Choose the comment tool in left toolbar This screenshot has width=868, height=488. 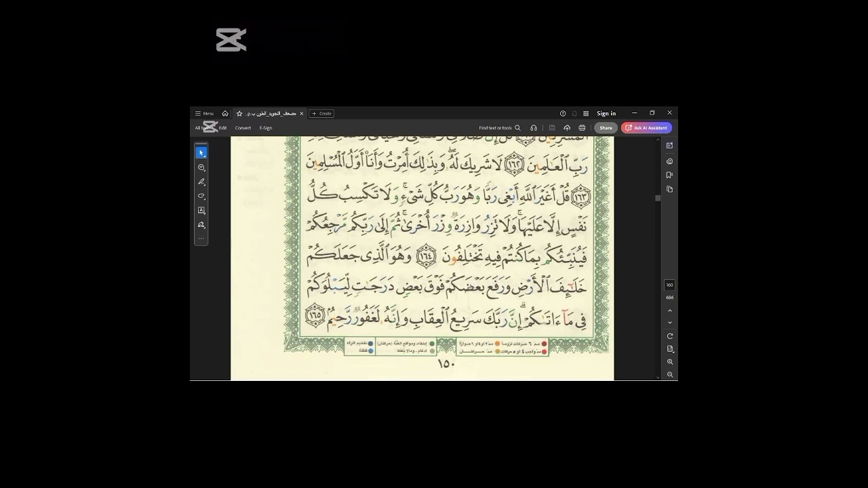pyautogui.click(x=201, y=167)
